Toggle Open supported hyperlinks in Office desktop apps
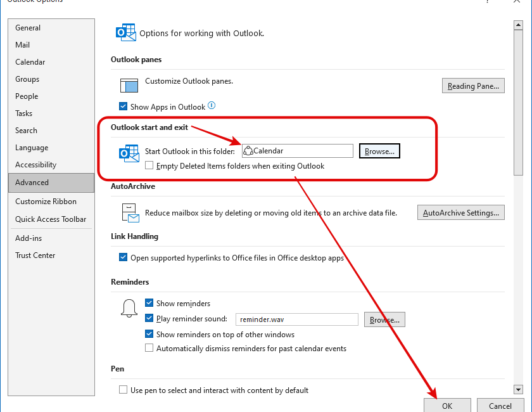This screenshot has width=532, height=412. 123,257
